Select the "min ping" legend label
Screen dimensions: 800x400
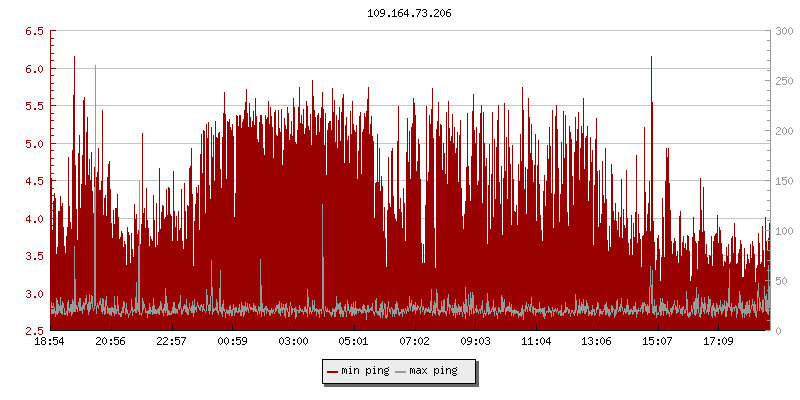coord(365,371)
